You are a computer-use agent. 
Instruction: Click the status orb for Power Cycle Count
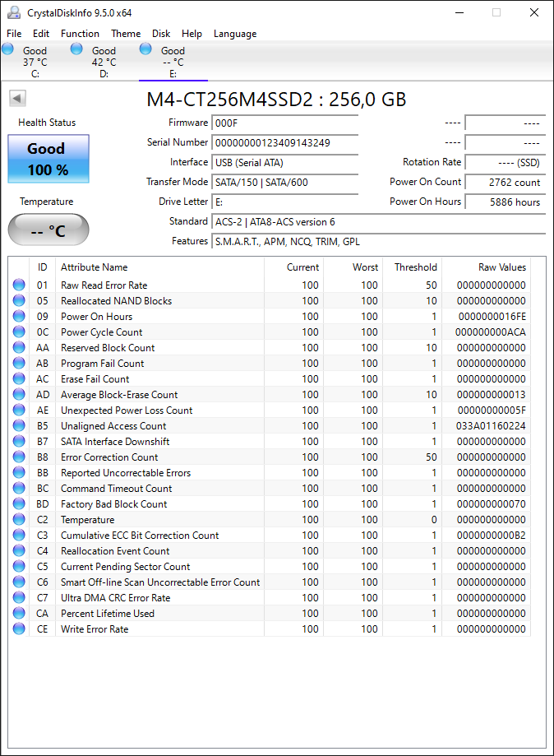(x=19, y=332)
